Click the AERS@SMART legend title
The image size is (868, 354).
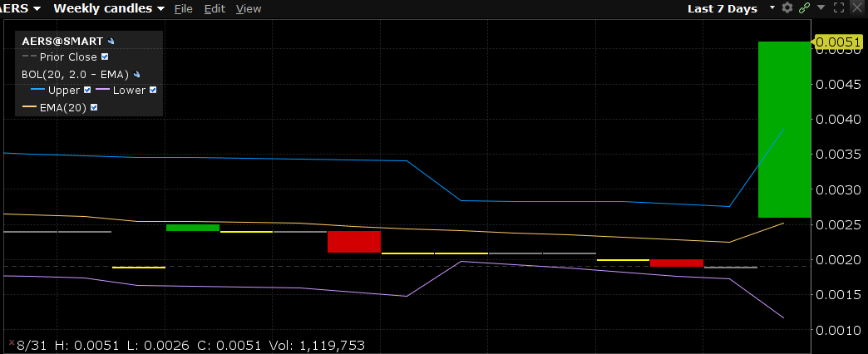click(x=62, y=41)
